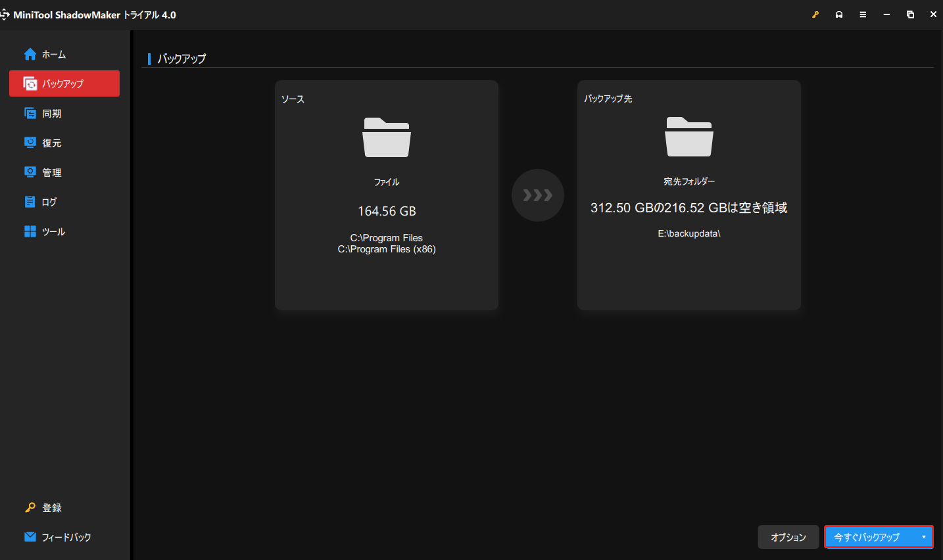This screenshot has width=943, height=560.
Task: Open the Tools (ツール) grid icon
Action: (x=30, y=231)
